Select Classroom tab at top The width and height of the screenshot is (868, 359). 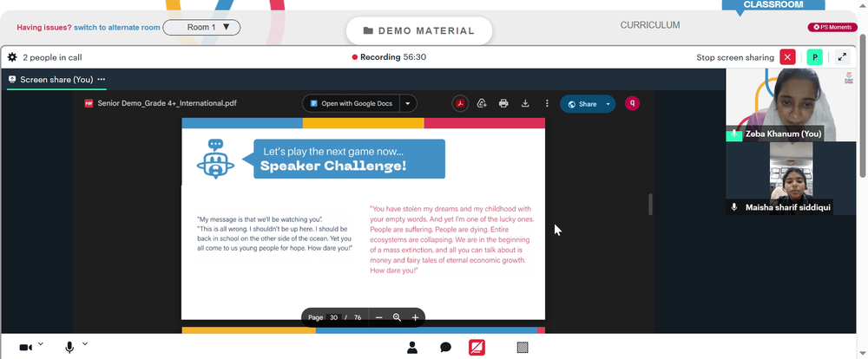[773, 4]
